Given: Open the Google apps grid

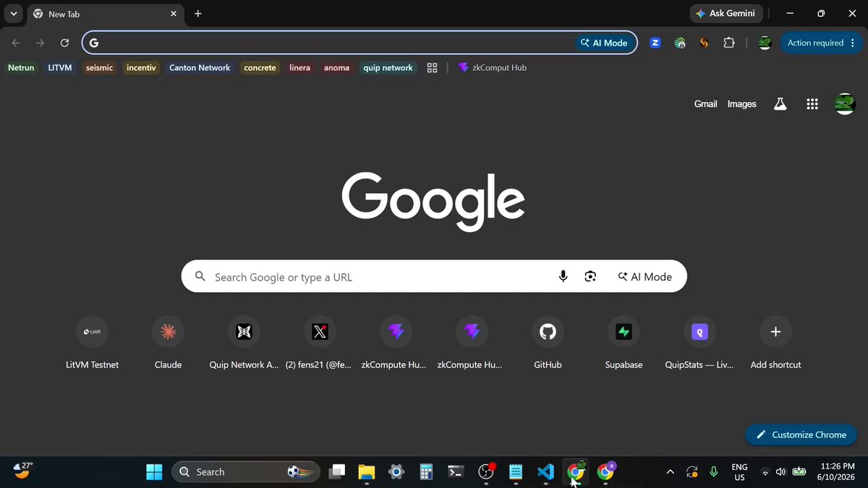Looking at the screenshot, I should coord(812,104).
